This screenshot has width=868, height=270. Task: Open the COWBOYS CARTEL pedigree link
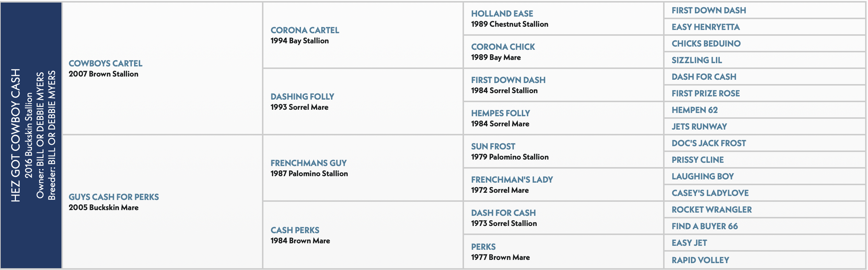tap(106, 64)
